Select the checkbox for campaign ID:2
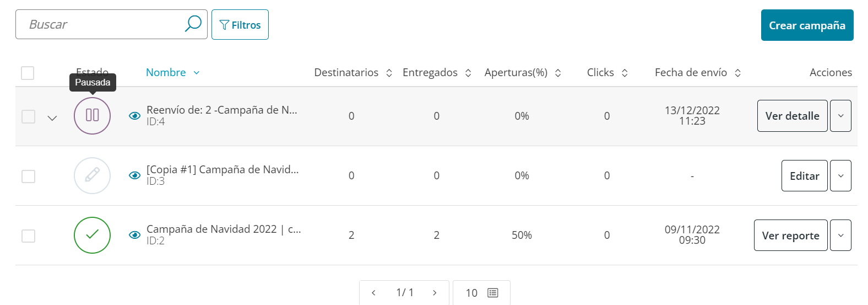868x305 pixels. (x=28, y=236)
